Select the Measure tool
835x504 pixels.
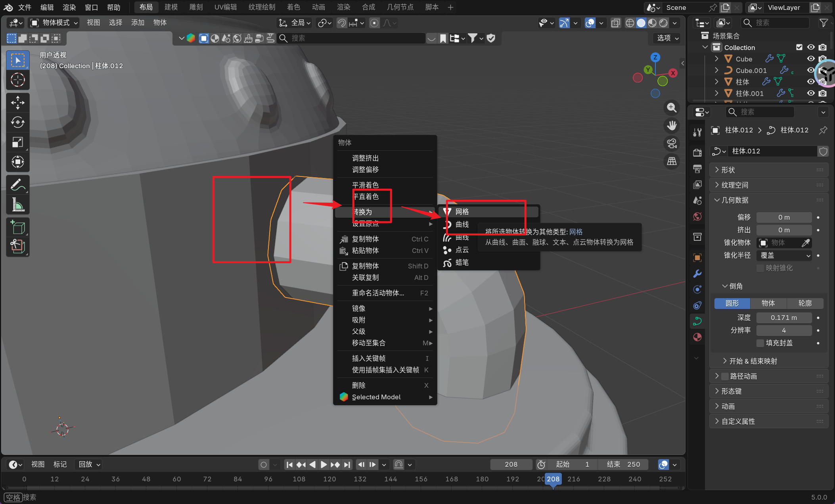[17, 205]
